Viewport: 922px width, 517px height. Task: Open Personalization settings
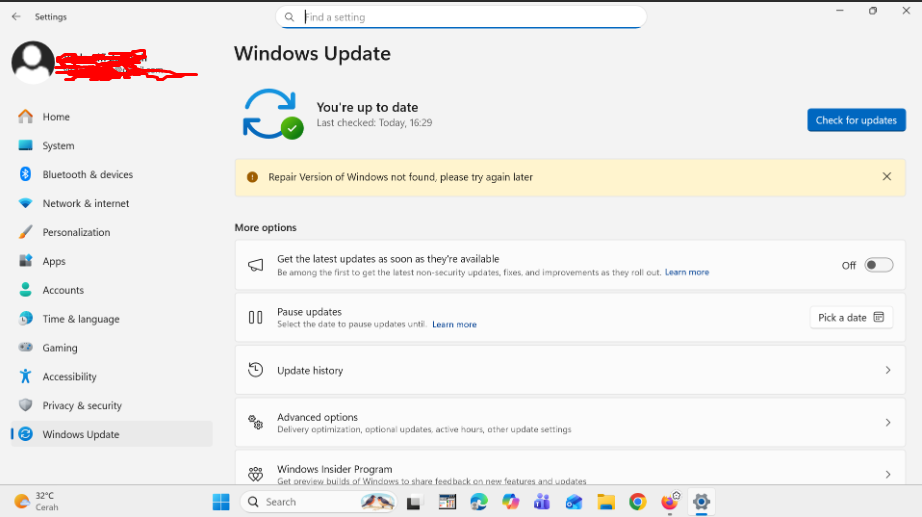(112, 232)
